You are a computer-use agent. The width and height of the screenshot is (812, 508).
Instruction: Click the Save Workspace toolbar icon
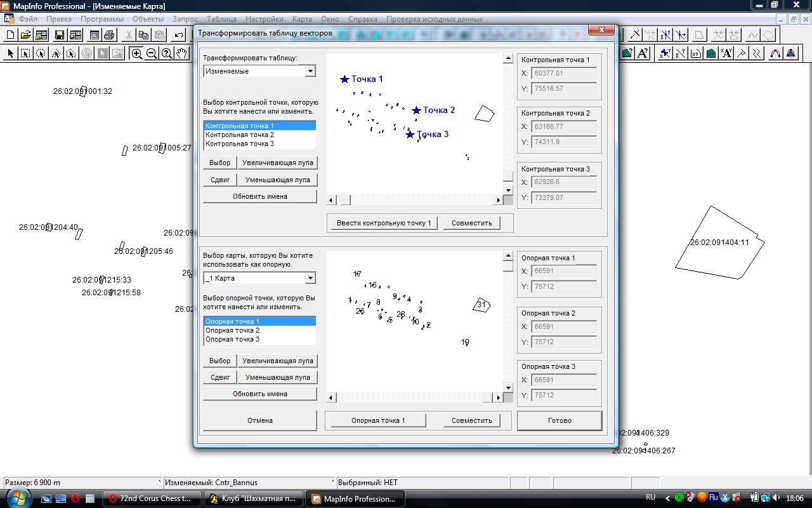click(75, 35)
